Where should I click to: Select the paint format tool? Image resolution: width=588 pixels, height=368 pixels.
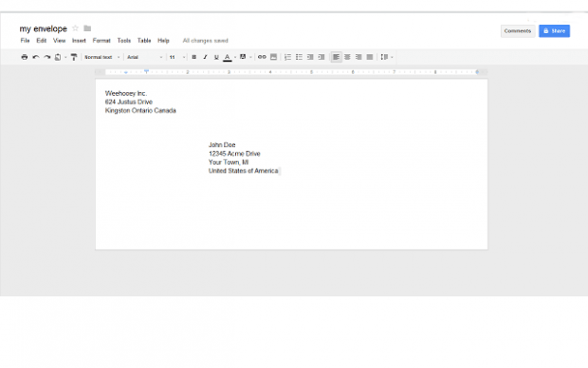[74, 57]
